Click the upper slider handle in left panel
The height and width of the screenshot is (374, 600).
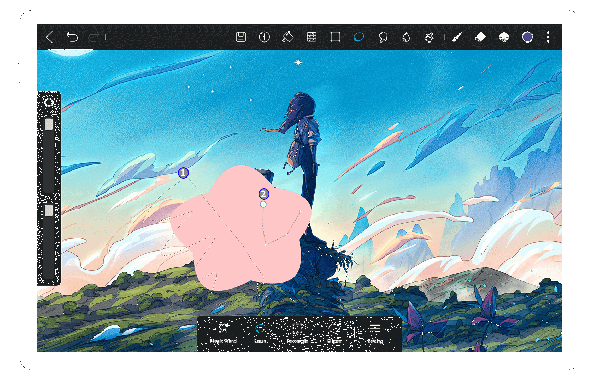(x=49, y=124)
